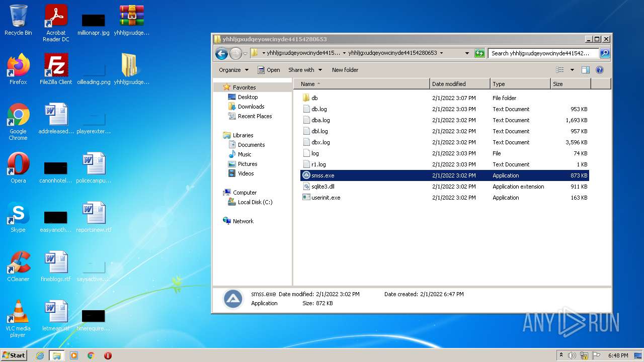The height and width of the screenshot is (362, 644).
Task: Show hidden tray icons arrow
Action: pyautogui.click(x=561, y=355)
